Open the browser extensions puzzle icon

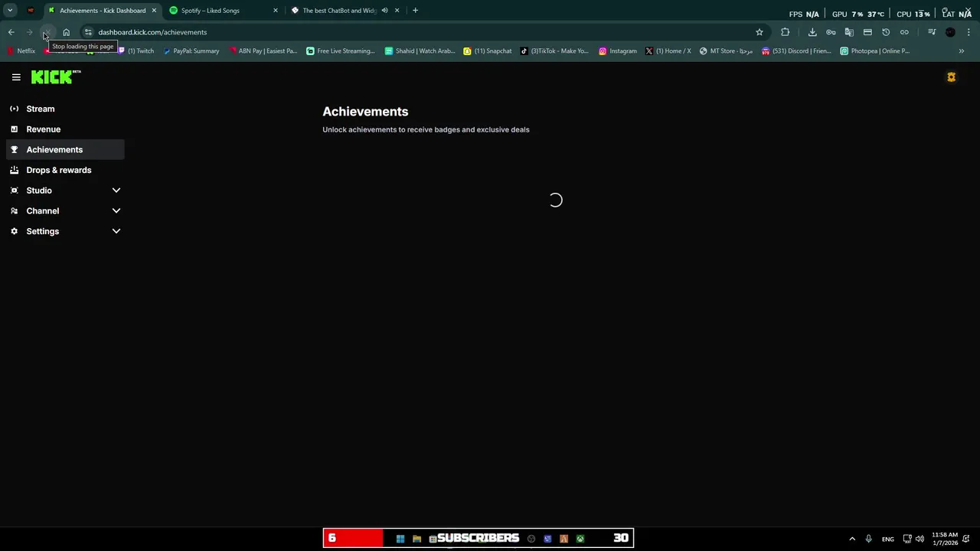785,32
